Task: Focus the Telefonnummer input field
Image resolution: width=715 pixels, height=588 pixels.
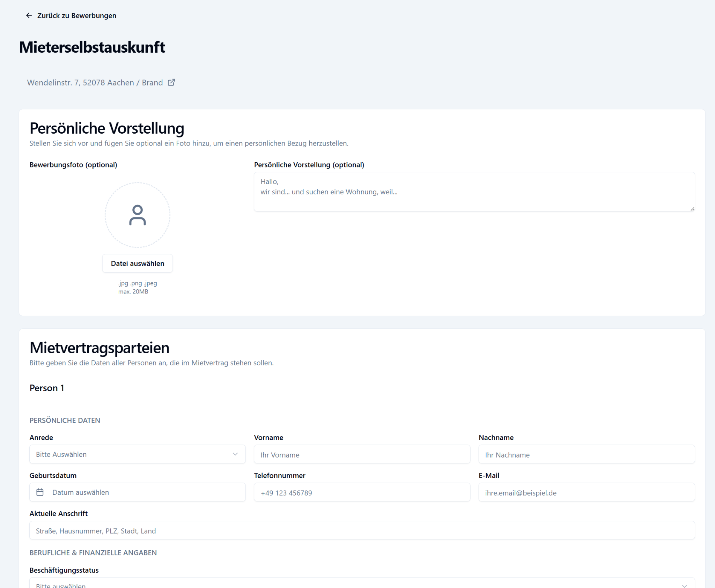Action: [x=362, y=493]
